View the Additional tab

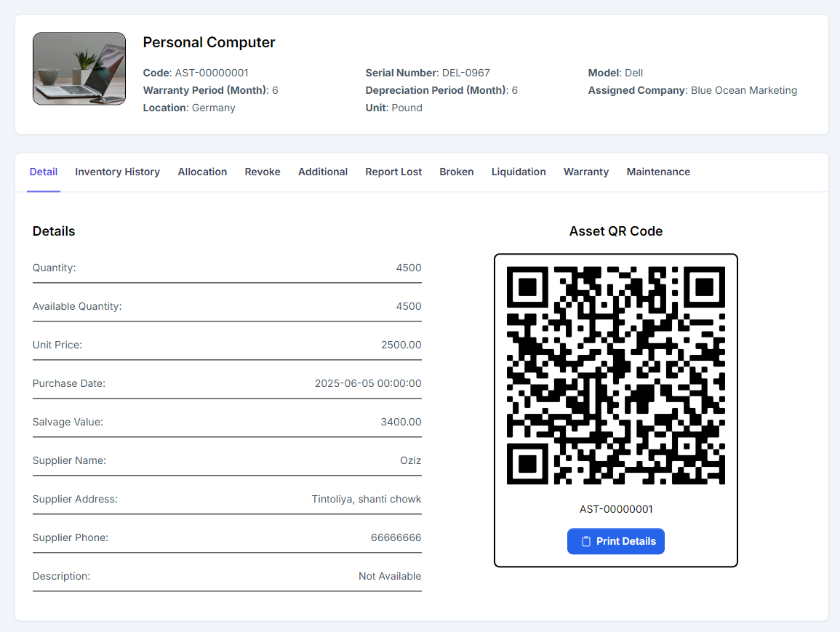322,172
